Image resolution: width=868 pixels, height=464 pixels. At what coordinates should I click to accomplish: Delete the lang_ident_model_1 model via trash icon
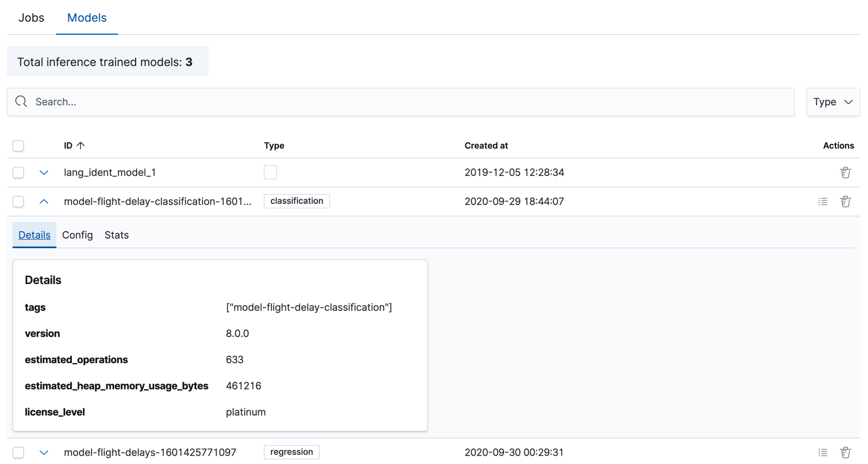[x=845, y=172]
